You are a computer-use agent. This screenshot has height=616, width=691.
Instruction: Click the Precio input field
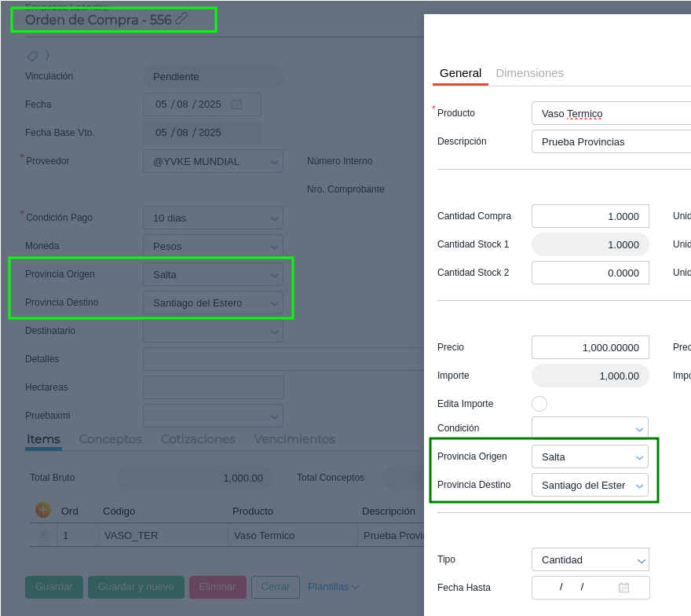tap(590, 347)
